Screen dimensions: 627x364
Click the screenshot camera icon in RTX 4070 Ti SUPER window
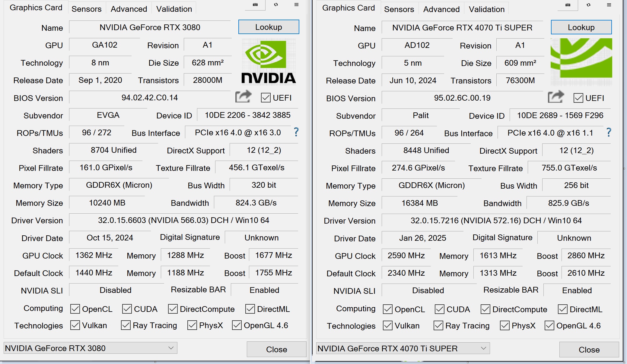pyautogui.click(x=568, y=5)
